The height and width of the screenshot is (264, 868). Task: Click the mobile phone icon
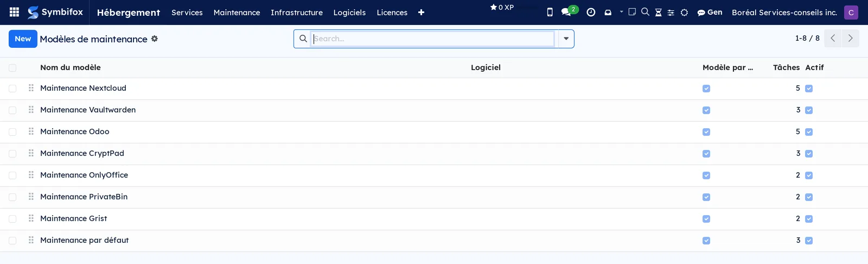[550, 12]
